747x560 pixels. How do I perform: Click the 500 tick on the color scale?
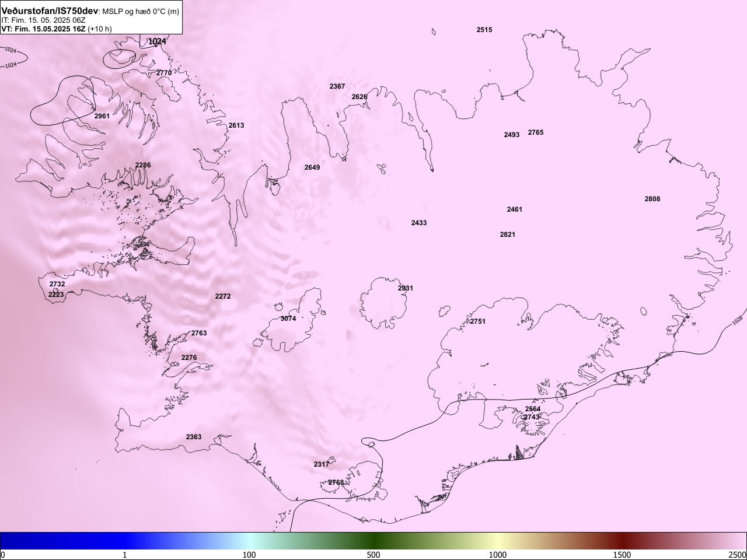373,554
